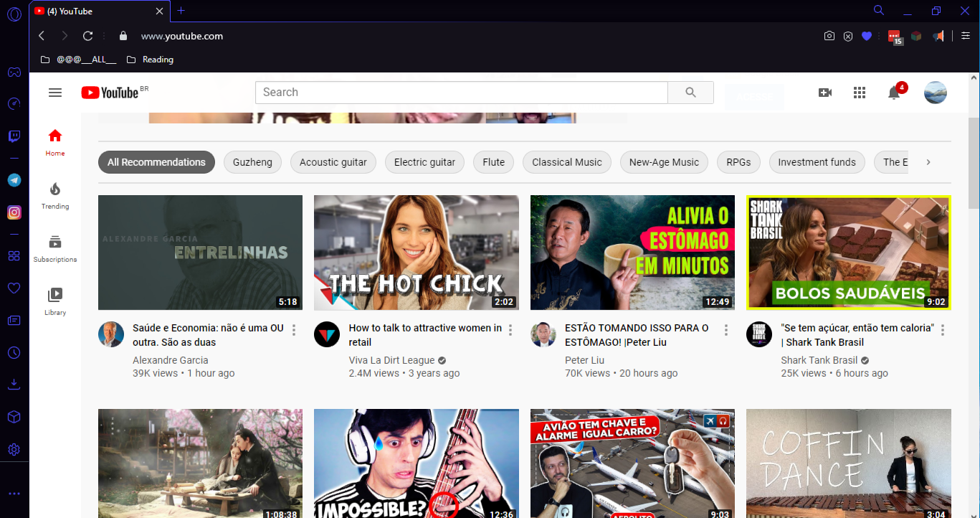Click the Opera GX logo menu

tap(14, 14)
